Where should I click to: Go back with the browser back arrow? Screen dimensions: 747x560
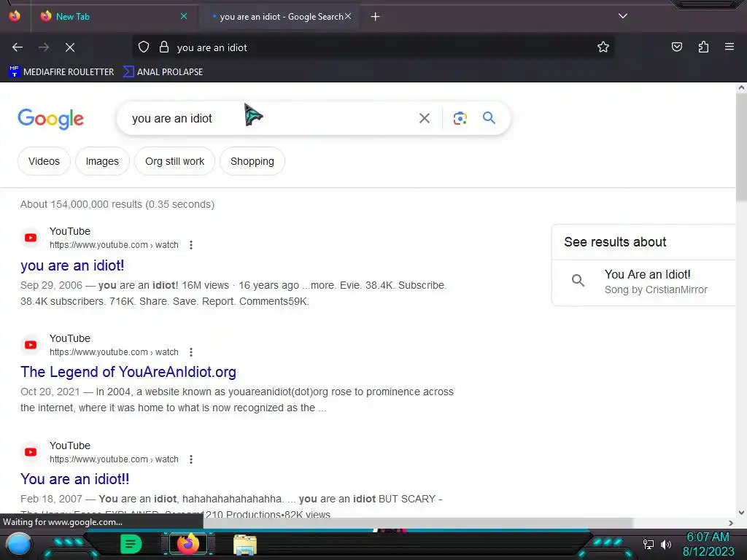point(18,47)
